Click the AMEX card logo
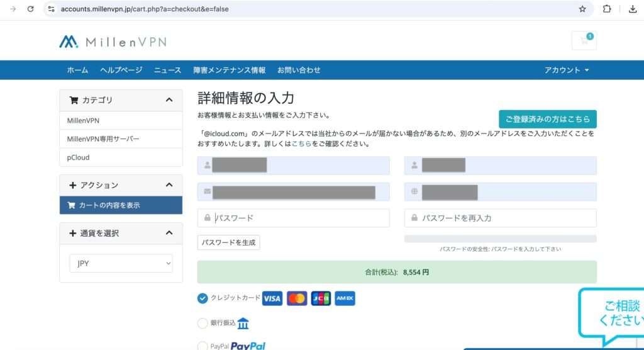This screenshot has width=644, height=350. pyautogui.click(x=345, y=298)
